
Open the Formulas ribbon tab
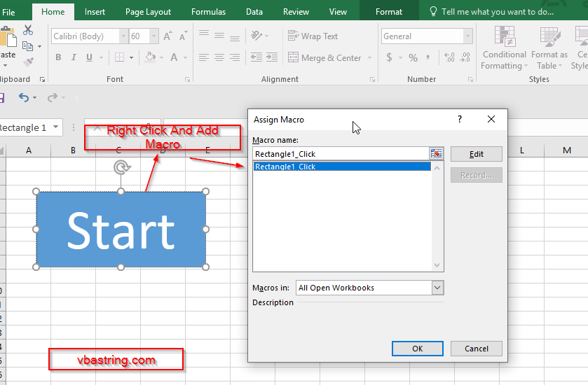[x=208, y=12]
